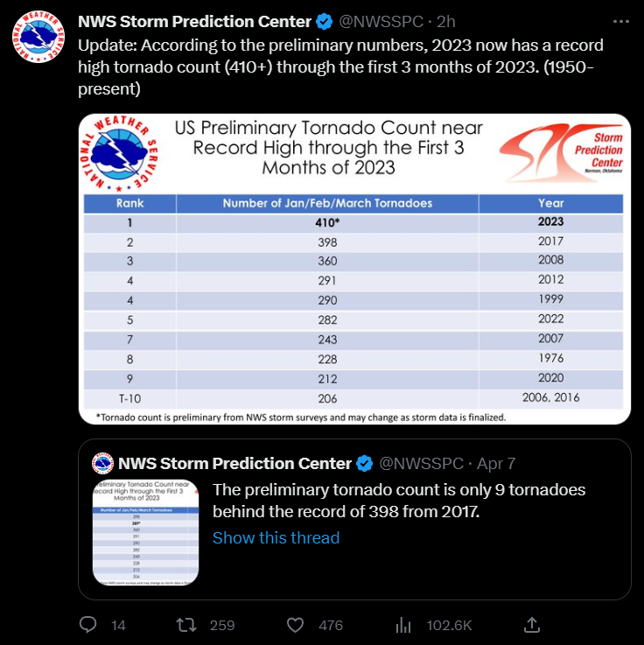Screen dimensions: 644x645
Task: Share the tweet via upload icon
Action: pyautogui.click(x=531, y=625)
